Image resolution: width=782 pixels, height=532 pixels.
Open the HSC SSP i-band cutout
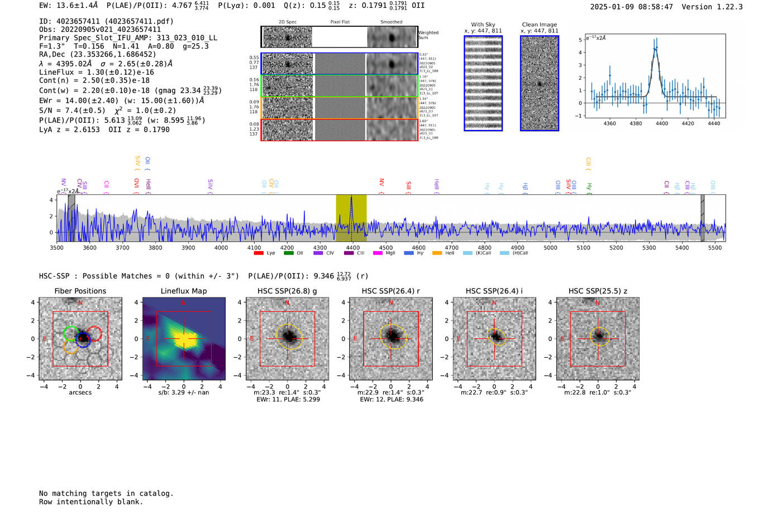point(494,339)
